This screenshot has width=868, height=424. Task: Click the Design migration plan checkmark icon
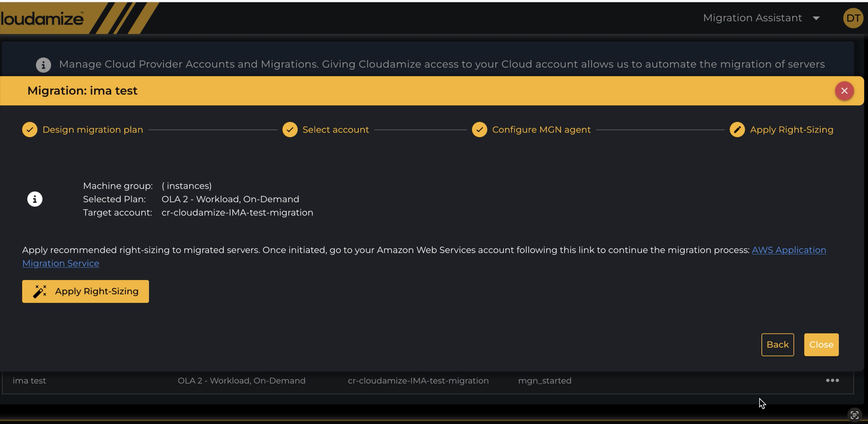click(x=30, y=130)
